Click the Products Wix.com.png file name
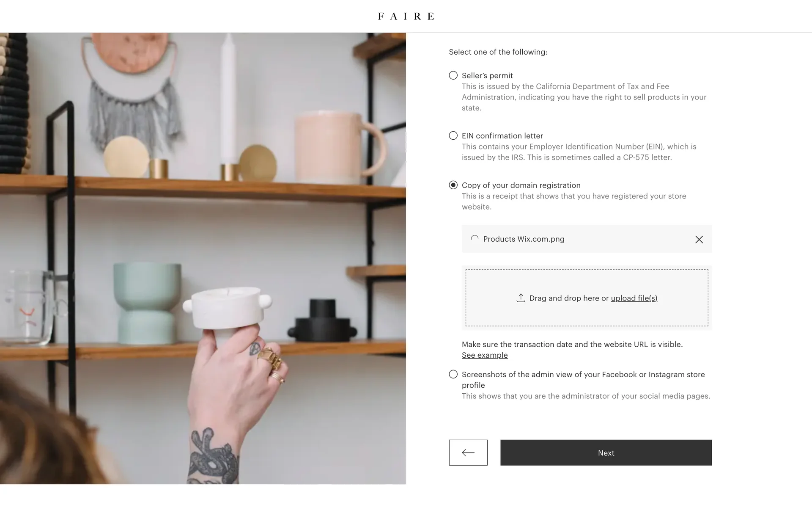This screenshot has width=812, height=508. click(524, 239)
